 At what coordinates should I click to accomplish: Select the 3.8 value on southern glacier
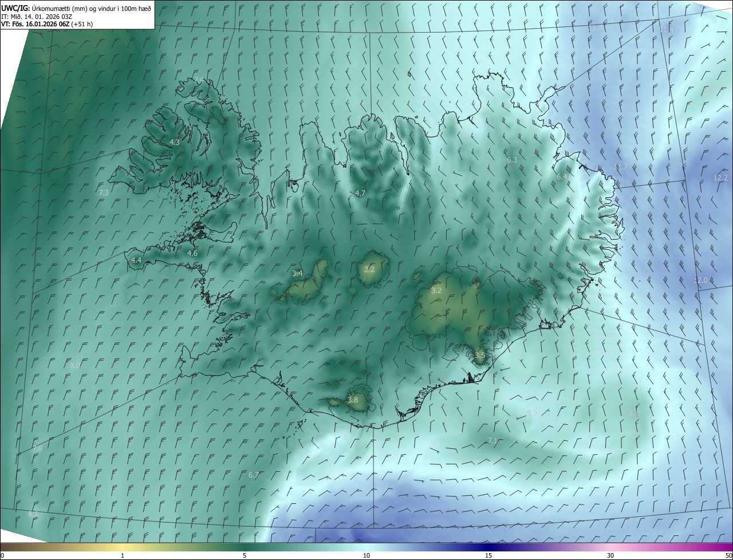[353, 400]
